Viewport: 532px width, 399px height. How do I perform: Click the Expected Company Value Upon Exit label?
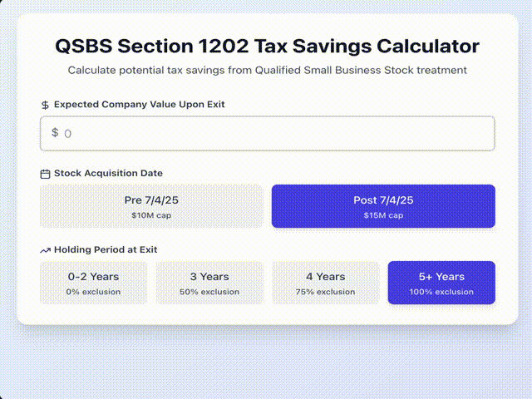[x=139, y=105]
